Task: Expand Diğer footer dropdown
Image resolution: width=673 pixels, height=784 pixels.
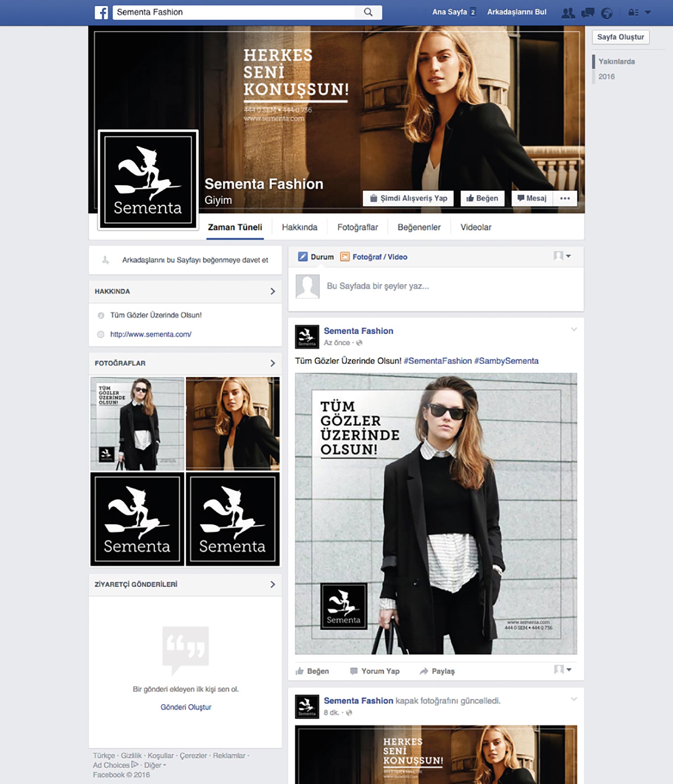Action: (x=155, y=765)
